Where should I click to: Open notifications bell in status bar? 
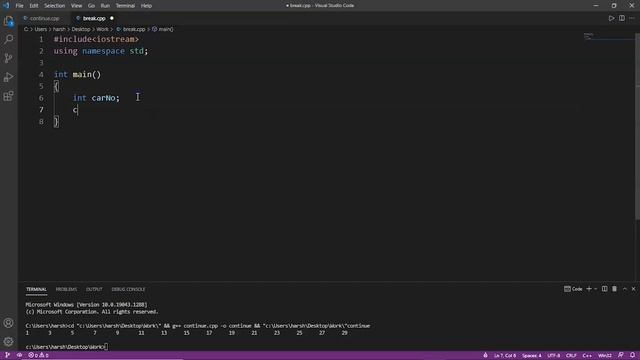coord(632,355)
